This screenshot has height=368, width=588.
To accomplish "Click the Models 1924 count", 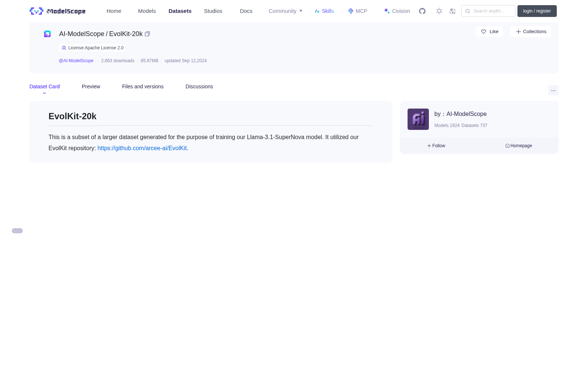I will pos(447,125).
